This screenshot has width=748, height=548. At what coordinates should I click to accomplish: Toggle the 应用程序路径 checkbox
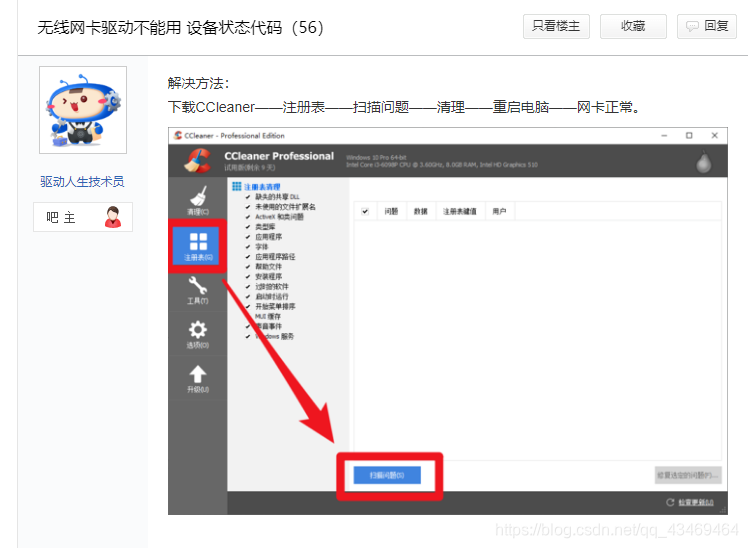tap(248, 257)
